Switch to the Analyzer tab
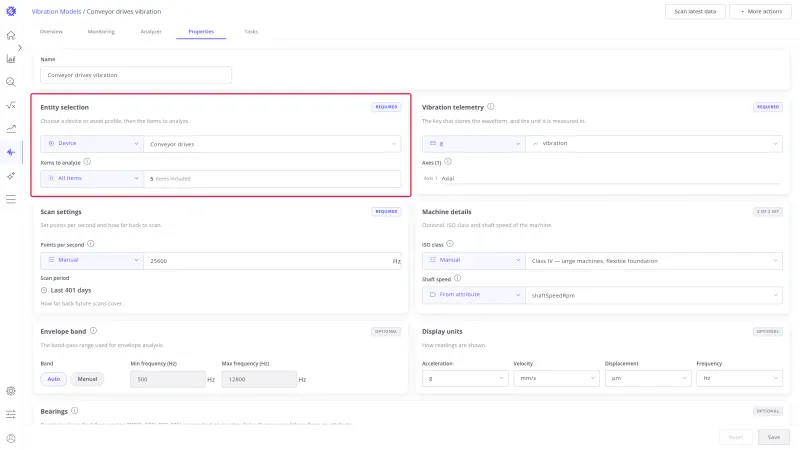Image resolution: width=800 pixels, height=450 pixels. [151, 32]
